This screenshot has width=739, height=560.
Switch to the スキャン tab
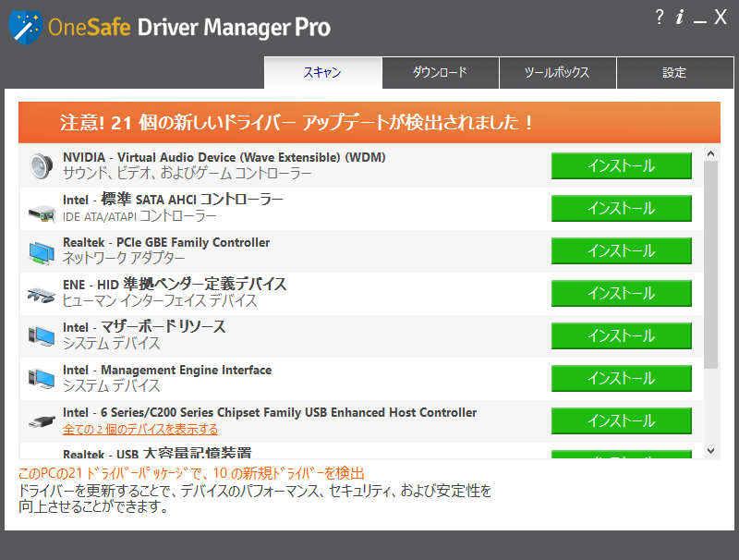322,73
